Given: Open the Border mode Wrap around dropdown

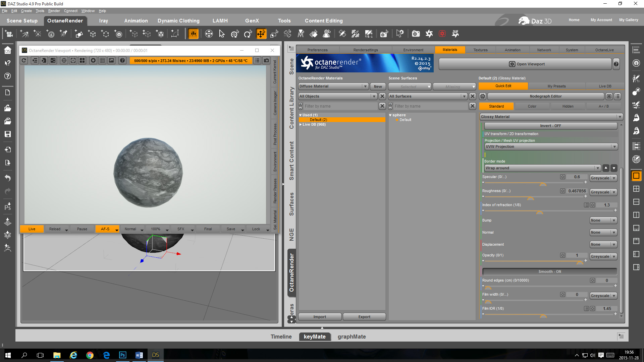Looking at the screenshot, I should 542,168.
